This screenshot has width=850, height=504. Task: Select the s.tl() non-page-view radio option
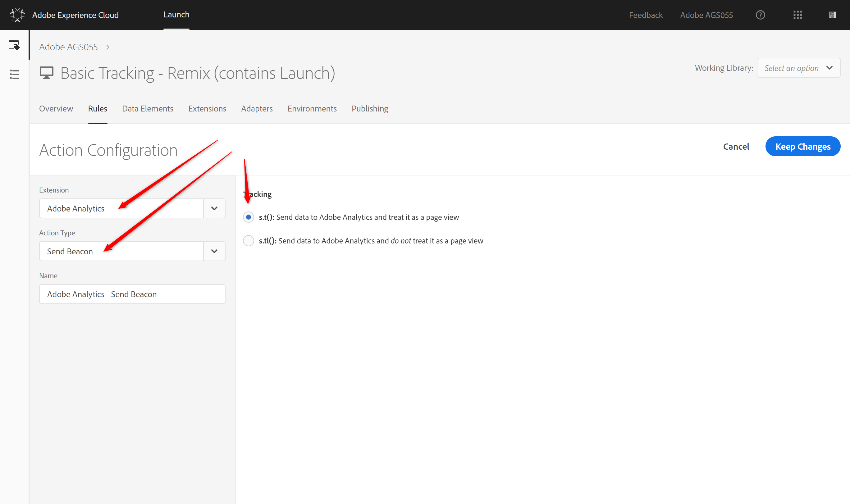(x=248, y=241)
